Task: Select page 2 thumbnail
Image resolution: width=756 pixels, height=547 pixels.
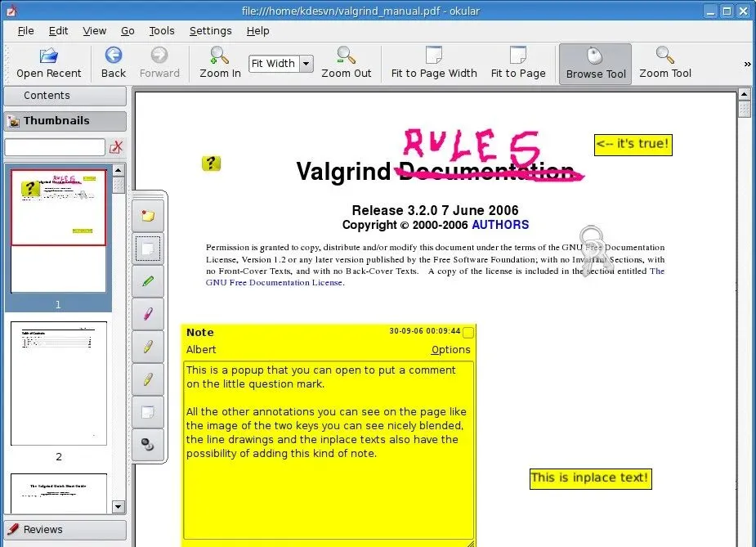Action: pyautogui.click(x=58, y=383)
